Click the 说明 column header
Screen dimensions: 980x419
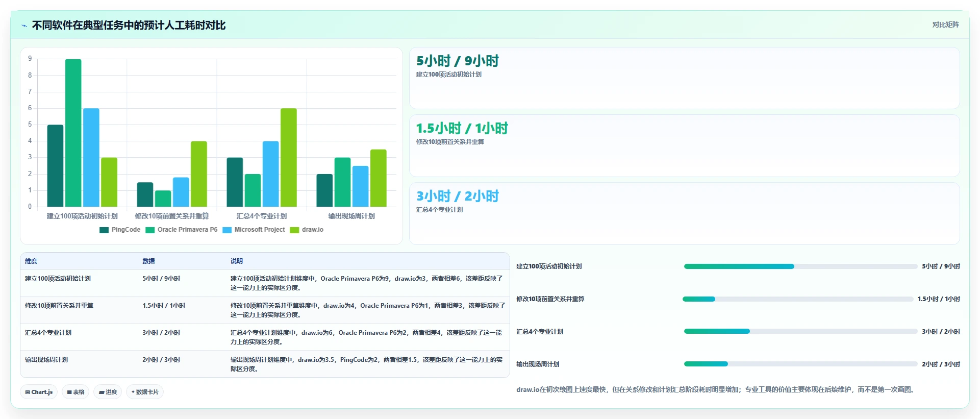coord(236,261)
